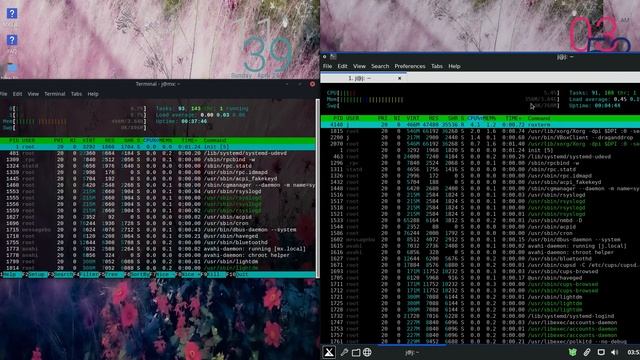Open Edit menu in the right roxterm window

click(x=342, y=66)
